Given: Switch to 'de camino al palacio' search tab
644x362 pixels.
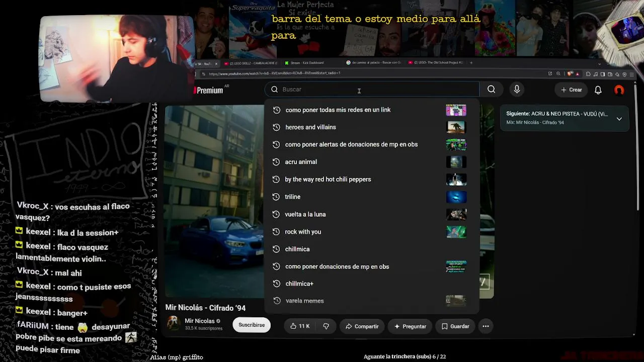Looking at the screenshot, I should pyautogui.click(x=374, y=63).
